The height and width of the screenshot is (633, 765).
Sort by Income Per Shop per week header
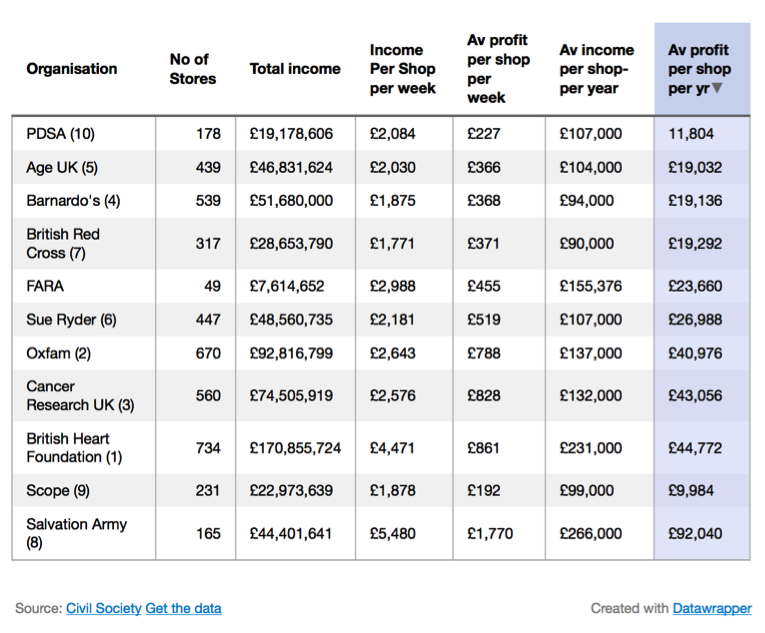(x=403, y=69)
